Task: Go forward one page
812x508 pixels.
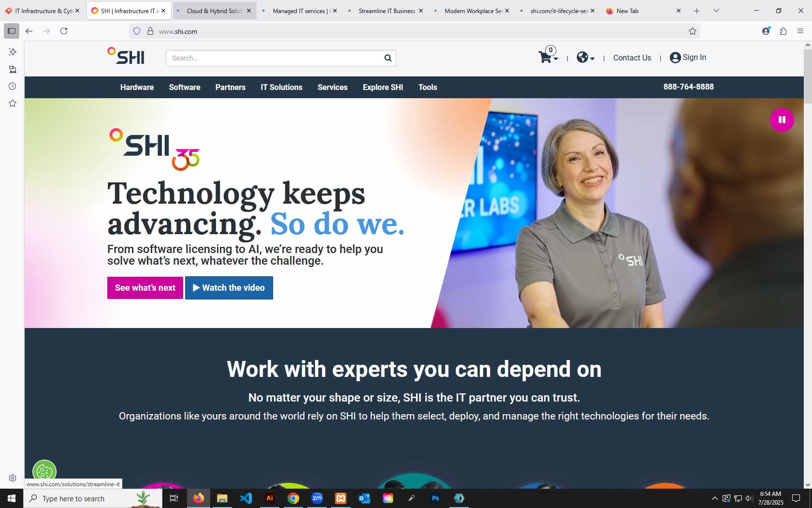Action: (x=46, y=31)
